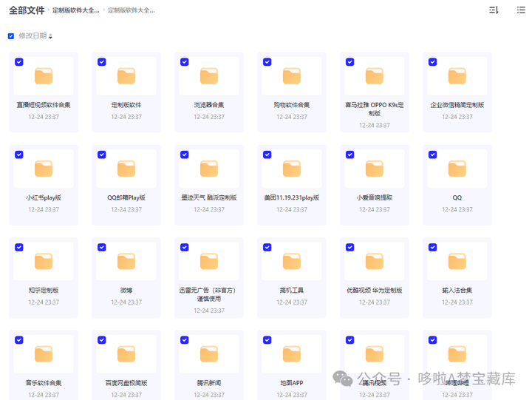The image size is (532, 400).
Task: Uncheck the 腾讯新闻 checkbox
Action: [x=185, y=340]
